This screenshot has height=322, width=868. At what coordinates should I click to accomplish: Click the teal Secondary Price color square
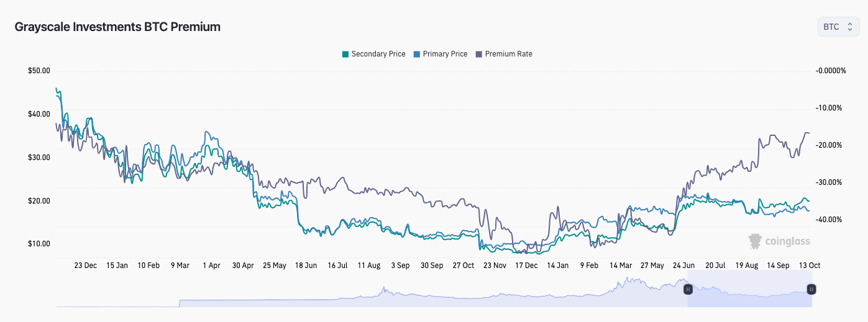coord(345,54)
